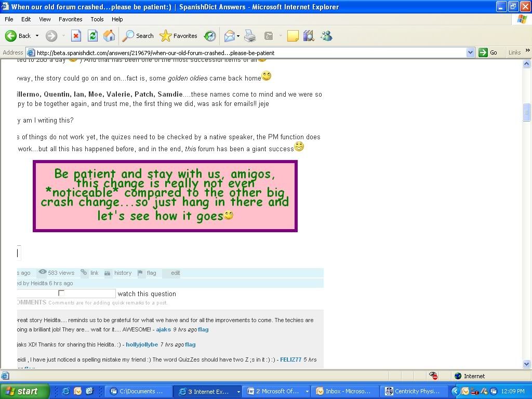The height and width of the screenshot is (399, 532).
Task: Flag the post using flag link
Action: (151, 273)
